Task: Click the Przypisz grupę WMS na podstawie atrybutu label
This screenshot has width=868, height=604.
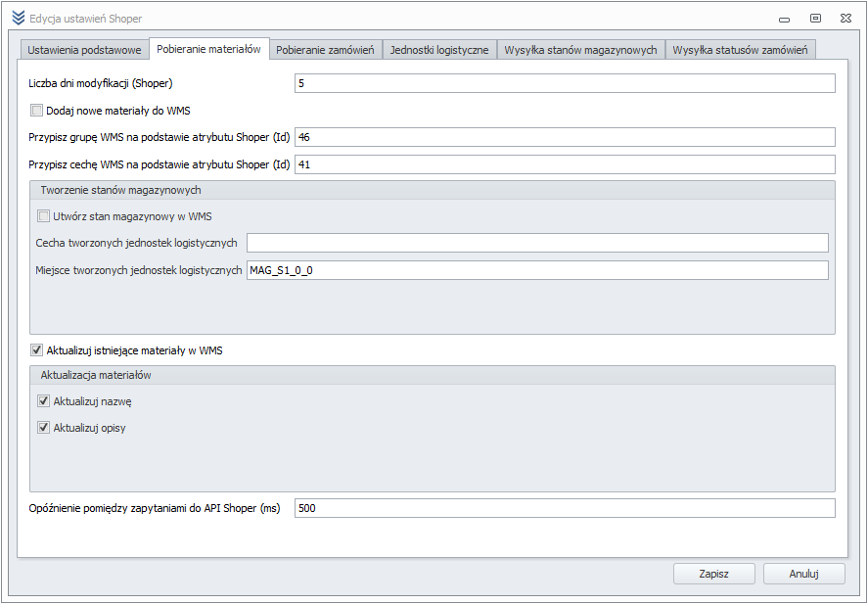Action: [x=160, y=137]
